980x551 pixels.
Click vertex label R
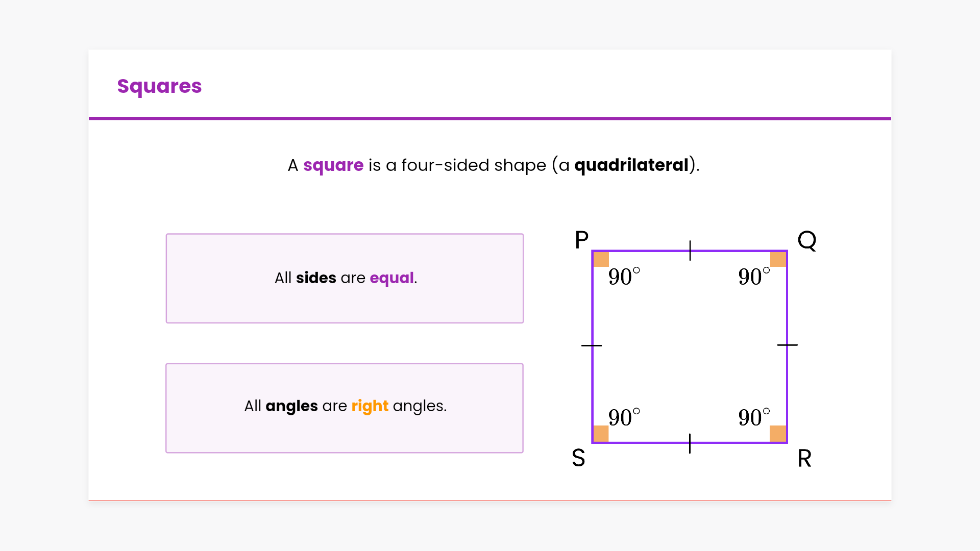tap(804, 458)
